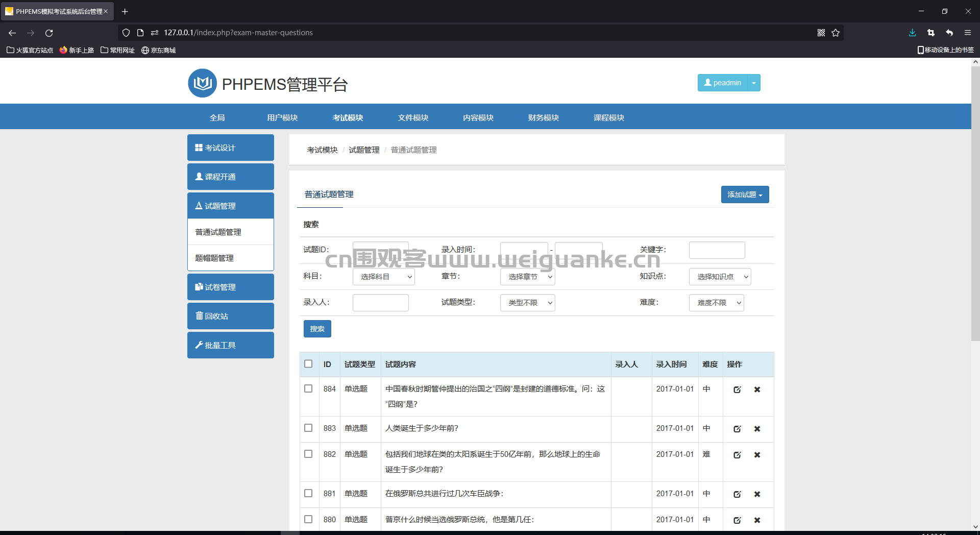Click the 考试模块 breadcrumb link
Screen dimensions: 980x535
[x=323, y=150]
